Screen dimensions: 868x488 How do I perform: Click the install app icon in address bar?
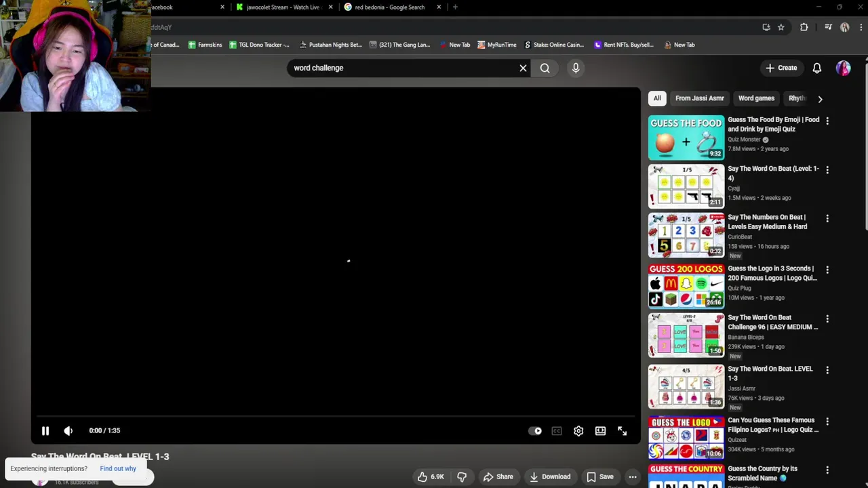[x=766, y=27]
